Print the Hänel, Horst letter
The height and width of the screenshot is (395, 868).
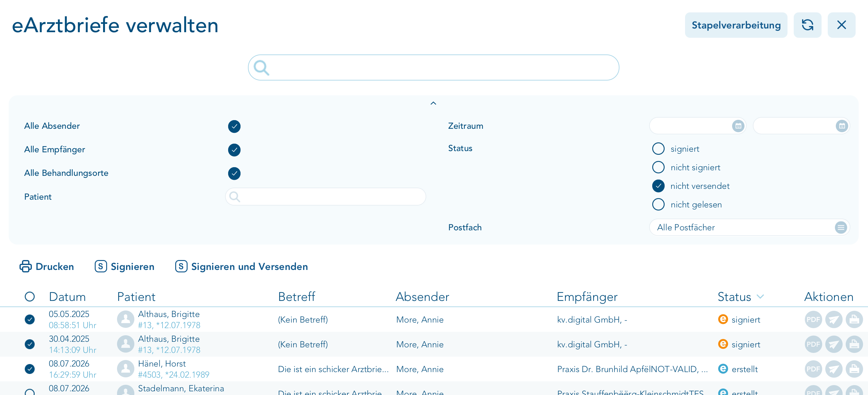click(854, 369)
